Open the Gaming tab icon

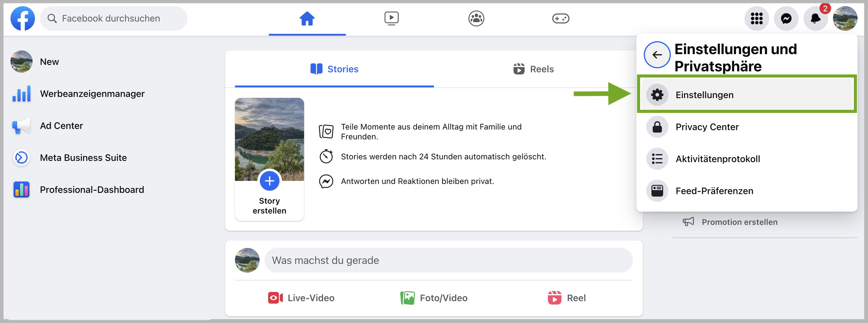tap(561, 18)
